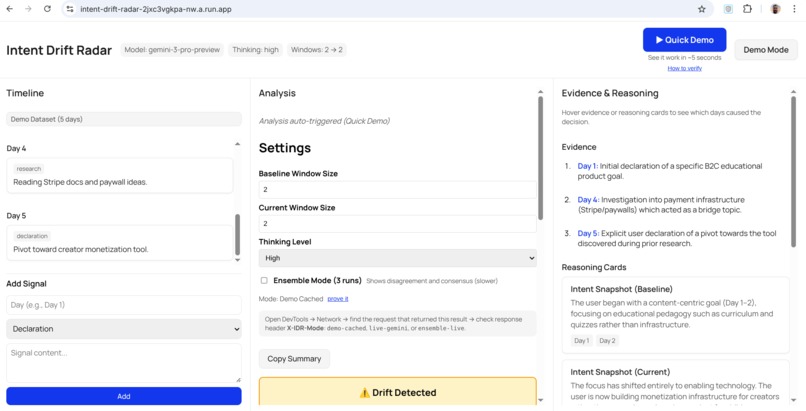Viewport: 806px width, 411px height.
Task: Click Day 4 link in evidence list
Action: point(588,199)
